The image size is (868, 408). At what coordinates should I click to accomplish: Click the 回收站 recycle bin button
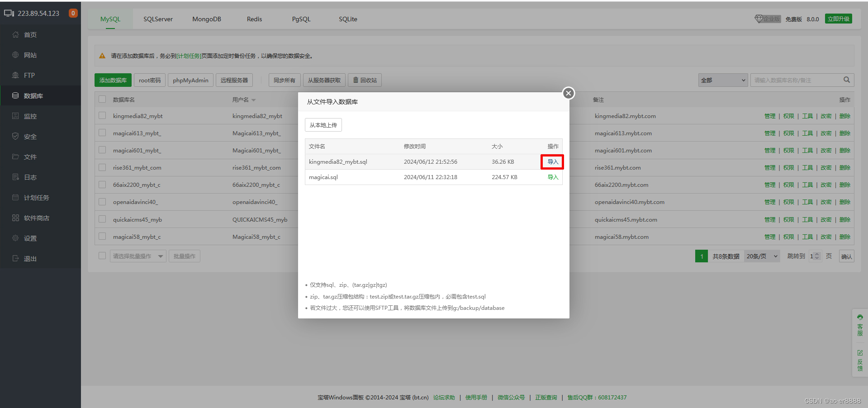coord(365,80)
